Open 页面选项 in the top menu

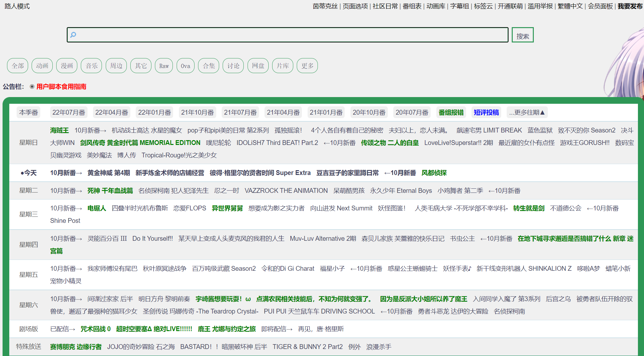point(355,6)
